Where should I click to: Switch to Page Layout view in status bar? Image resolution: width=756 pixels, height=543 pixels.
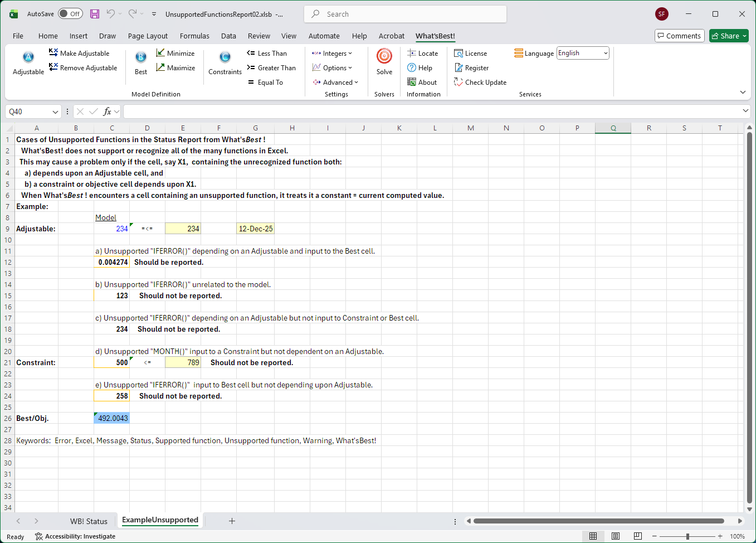(x=616, y=536)
